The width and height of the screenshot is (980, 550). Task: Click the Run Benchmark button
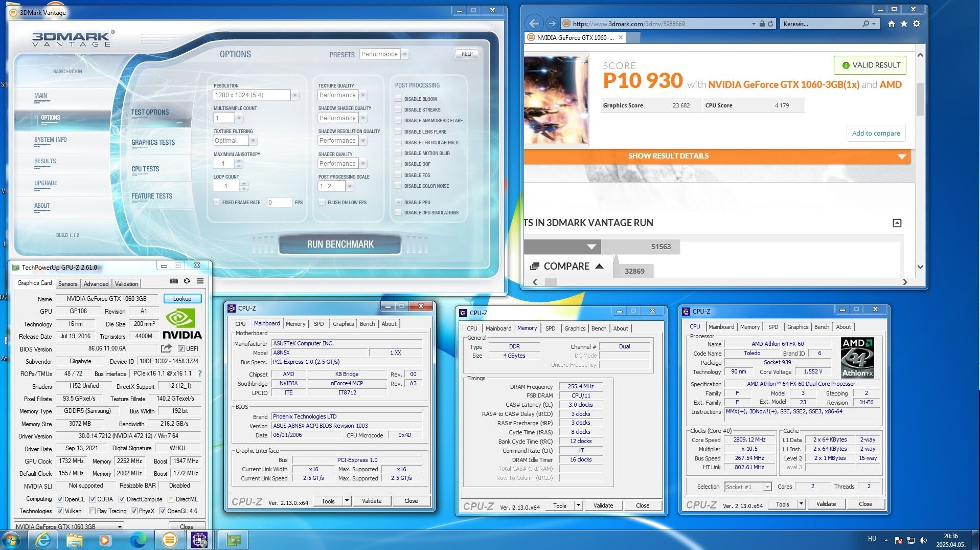tap(340, 245)
